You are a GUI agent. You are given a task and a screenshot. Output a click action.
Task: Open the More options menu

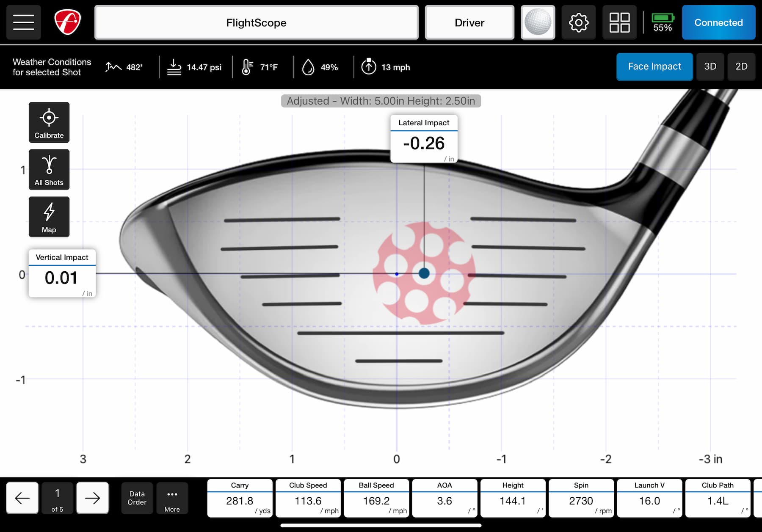pos(172,498)
